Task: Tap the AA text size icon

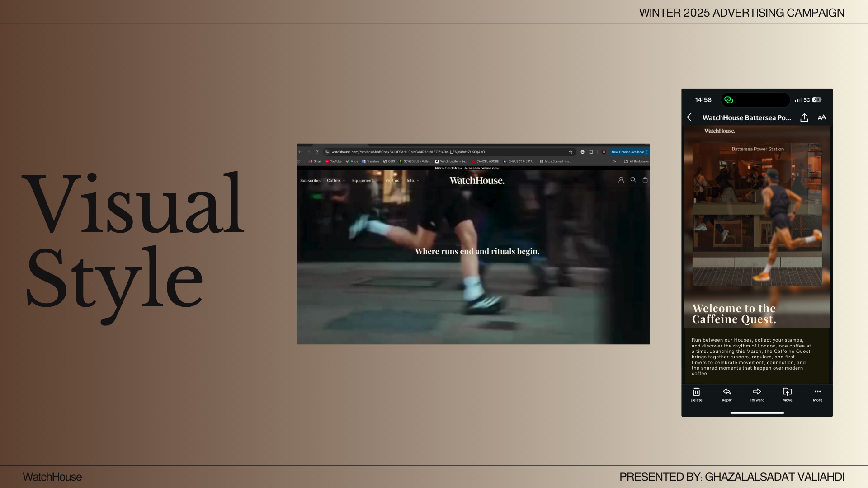Action: click(x=822, y=118)
